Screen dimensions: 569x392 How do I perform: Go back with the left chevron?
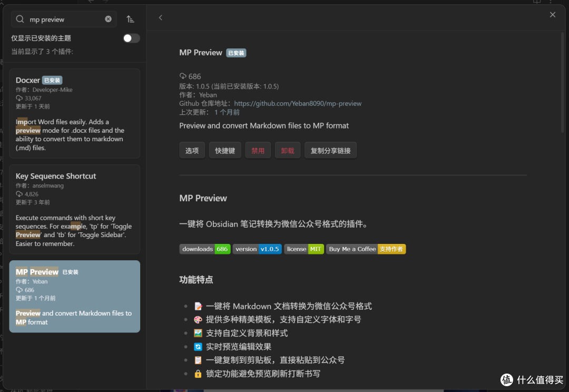160,17
